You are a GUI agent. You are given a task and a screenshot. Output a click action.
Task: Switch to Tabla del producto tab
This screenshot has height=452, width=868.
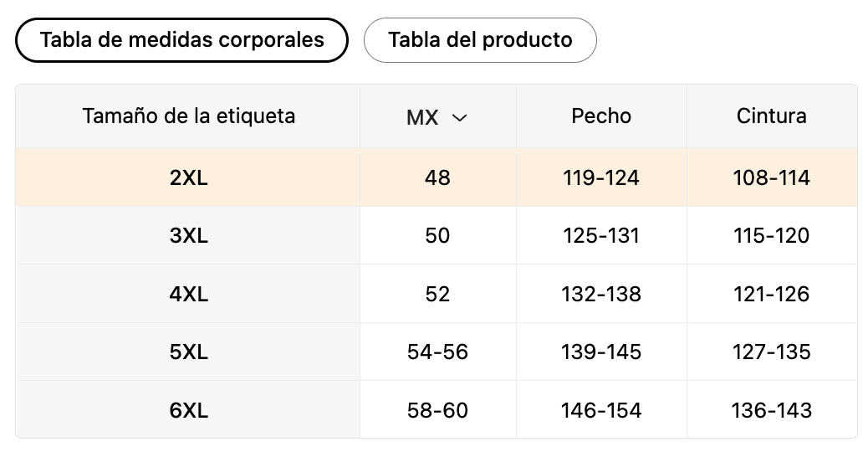click(x=480, y=40)
